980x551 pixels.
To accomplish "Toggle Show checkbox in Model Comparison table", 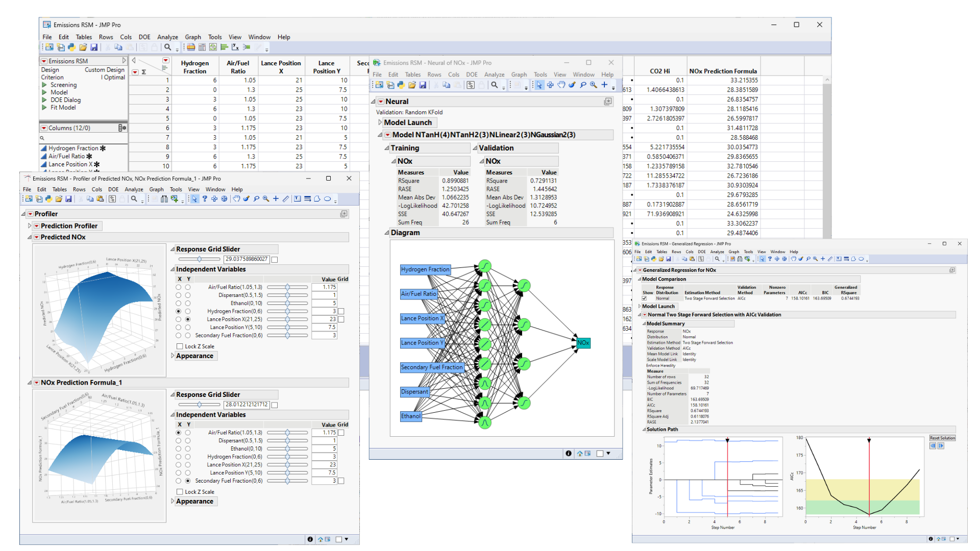I will click(645, 298).
